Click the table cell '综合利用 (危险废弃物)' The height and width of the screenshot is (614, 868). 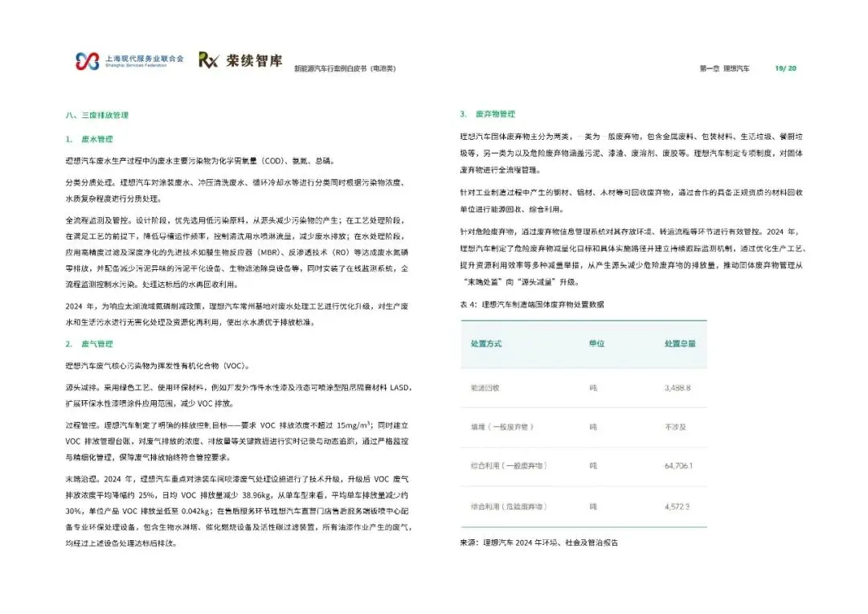(510, 506)
